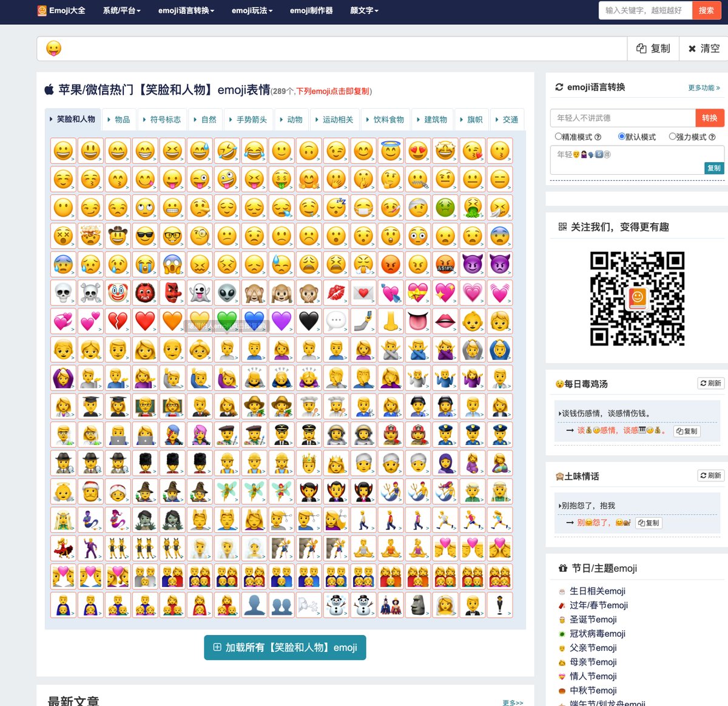
Task: Select the smiling purple devil emoji
Action: (473, 264)
